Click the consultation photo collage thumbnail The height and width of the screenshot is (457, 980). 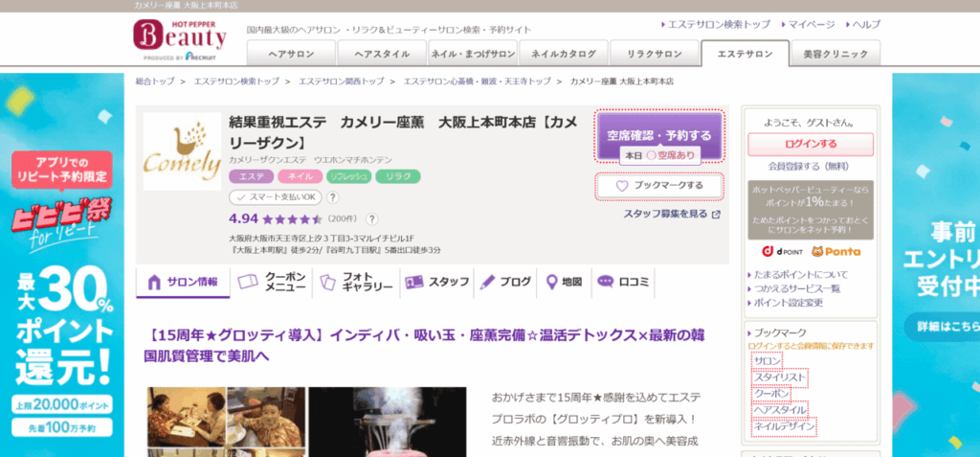click(x=226, y=422)
